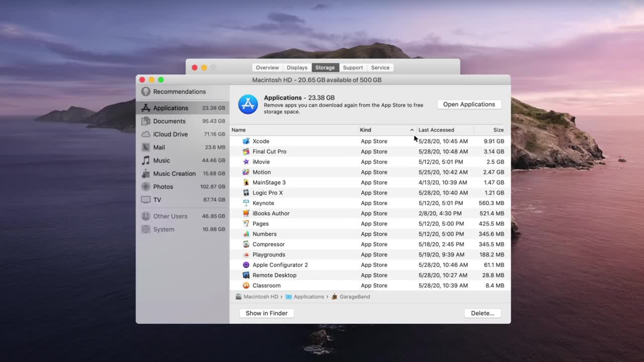Click the Music Creation sidebar icon
Image resolution: width=644 pixels, height=362 pixels.
pos(146,173)
